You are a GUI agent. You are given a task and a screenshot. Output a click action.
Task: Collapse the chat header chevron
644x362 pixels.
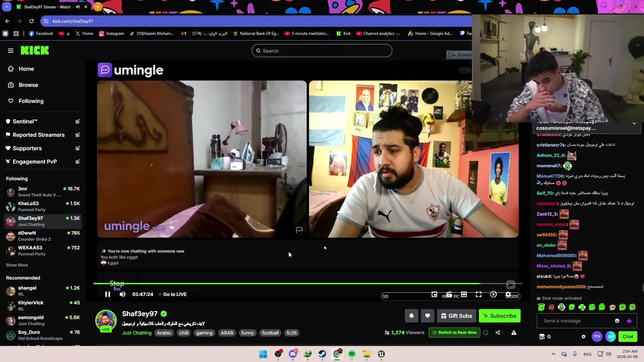634,123
